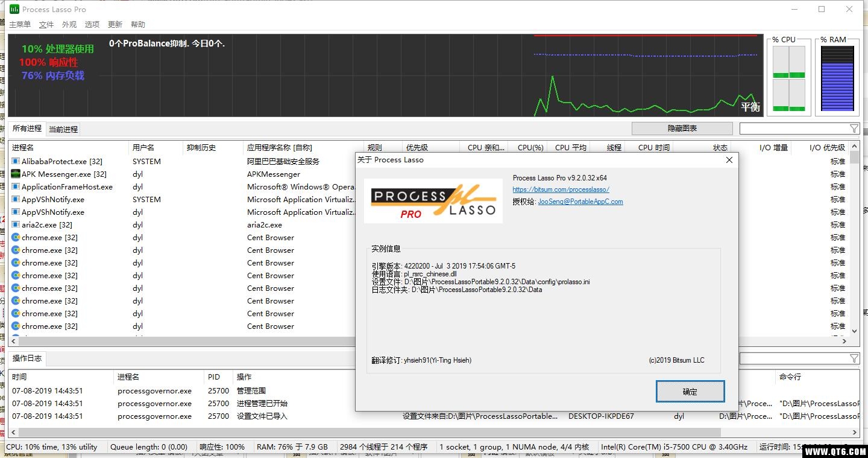The image size is (868, 458).
Task: Click the 10% 处理器使用 graph legend
Action: (x=58, y=49)
